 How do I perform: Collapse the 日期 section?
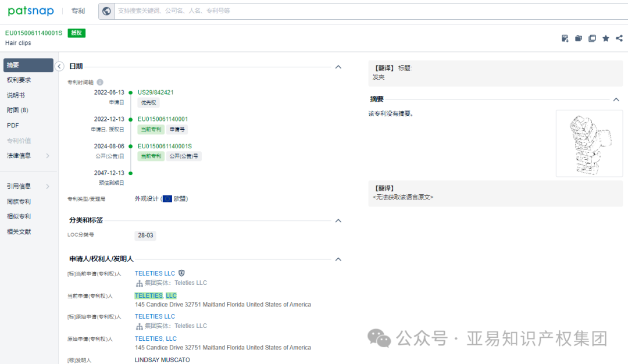(338, 67)
